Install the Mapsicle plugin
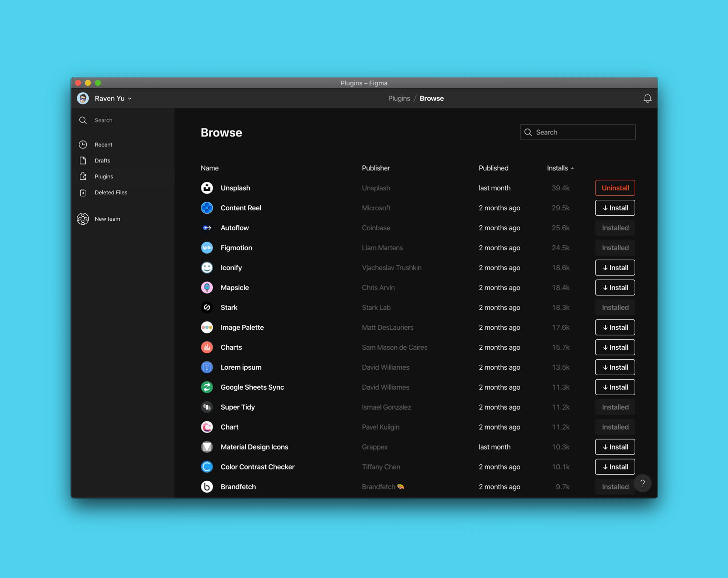The height and width of the screenshot is (578, 728). pyautogui.click(x=615, y=288)
